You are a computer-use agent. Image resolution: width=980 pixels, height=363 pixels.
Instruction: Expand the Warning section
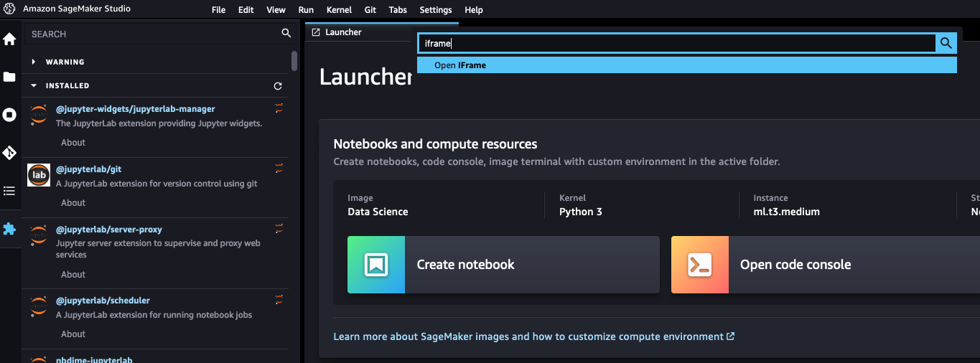(34, 62)
